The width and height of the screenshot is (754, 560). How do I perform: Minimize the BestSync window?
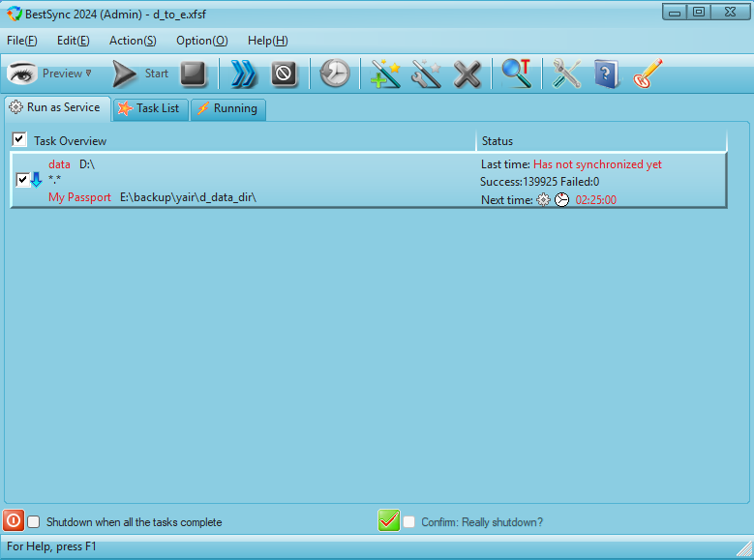(675, 13)
